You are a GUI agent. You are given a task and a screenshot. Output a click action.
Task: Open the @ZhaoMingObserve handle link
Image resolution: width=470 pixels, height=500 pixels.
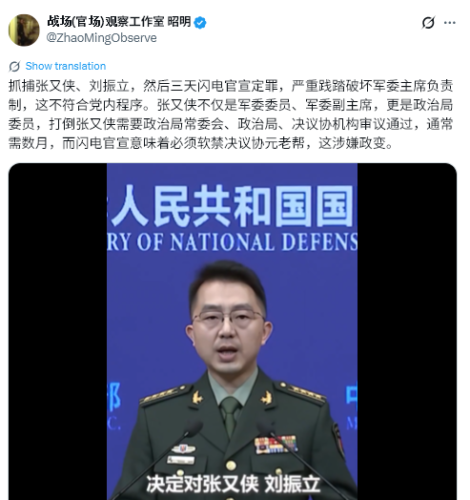tap(102, 38)
